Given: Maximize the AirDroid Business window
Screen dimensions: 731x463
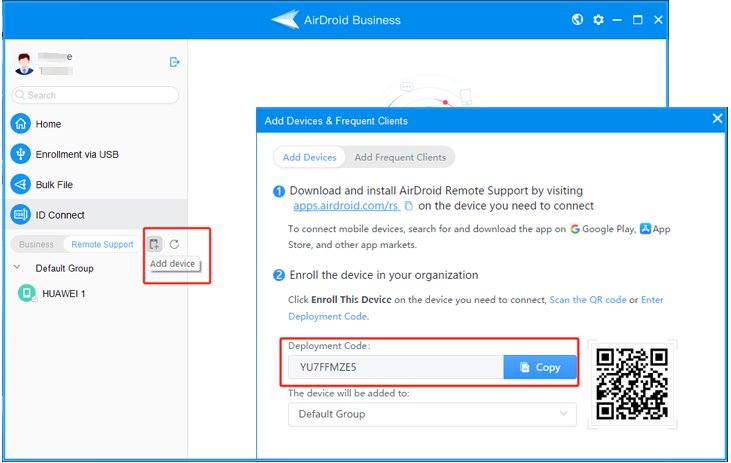Looking at the screenshot, I should pyautogui.click(x=638, y=20).
